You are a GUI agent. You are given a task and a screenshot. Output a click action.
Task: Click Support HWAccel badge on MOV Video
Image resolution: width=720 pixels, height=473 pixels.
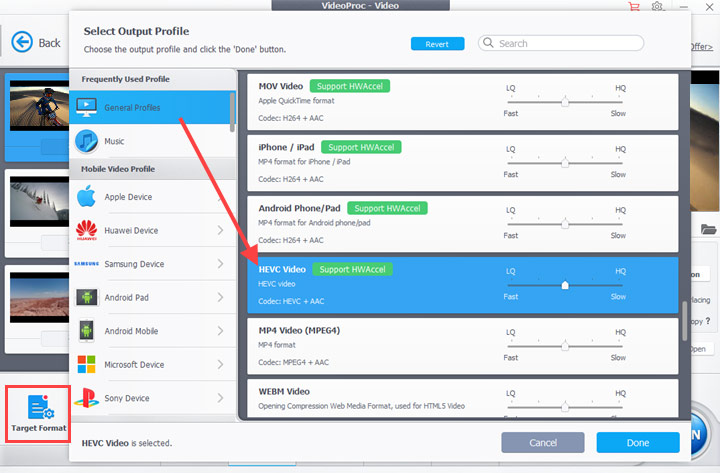(350, 86)
